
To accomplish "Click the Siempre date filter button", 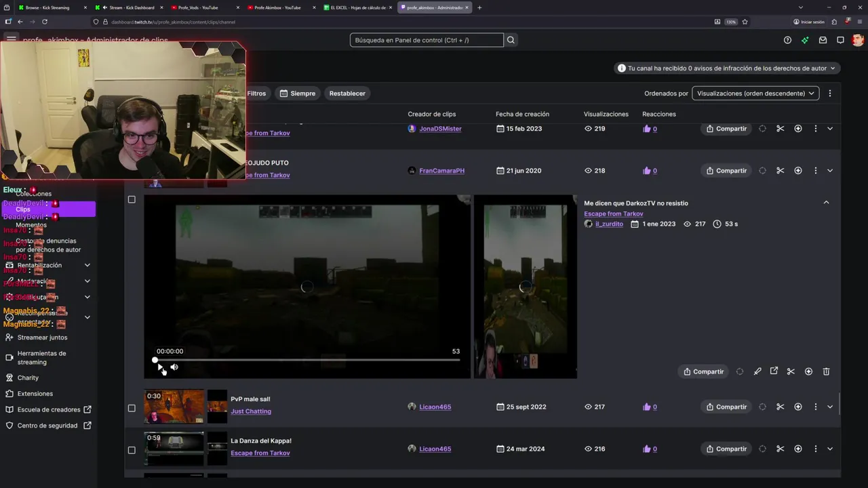I will point(298,94).
